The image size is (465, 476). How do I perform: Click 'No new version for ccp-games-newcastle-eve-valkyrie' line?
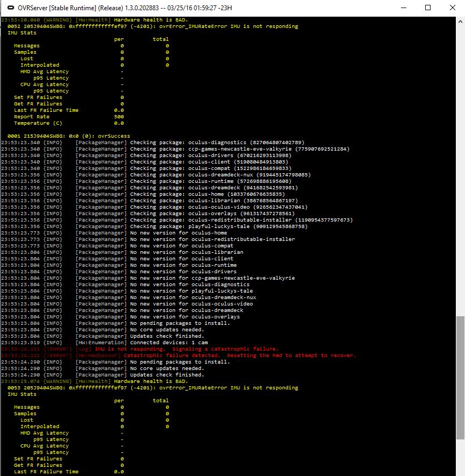click(x=148, y=278)
